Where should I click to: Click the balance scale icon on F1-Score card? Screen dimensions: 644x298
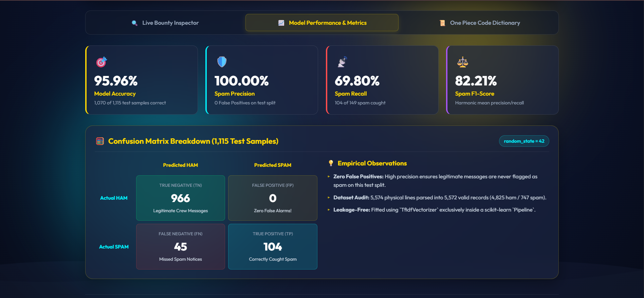click(x=462, y=62)
